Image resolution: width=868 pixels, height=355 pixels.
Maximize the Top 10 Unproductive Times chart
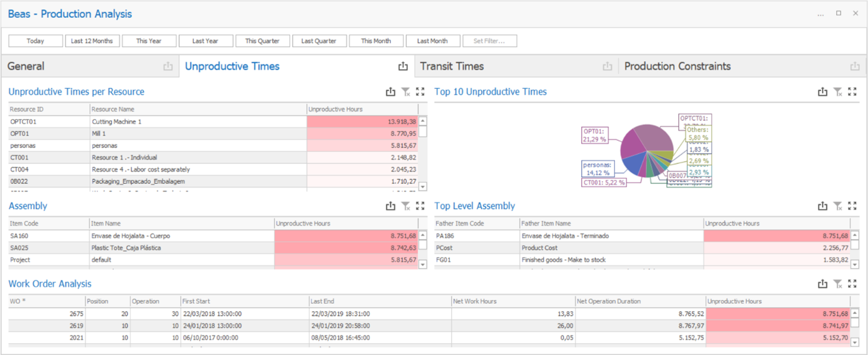click(x=852, y=91)
